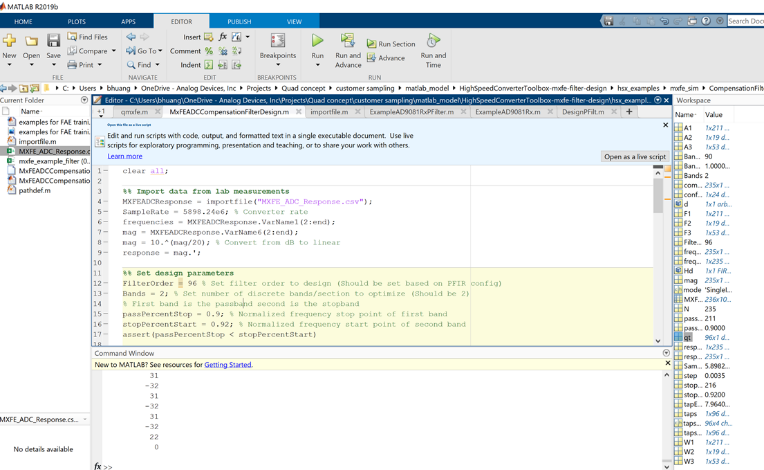Insert a function with fx icon

[x=223, y=37]
